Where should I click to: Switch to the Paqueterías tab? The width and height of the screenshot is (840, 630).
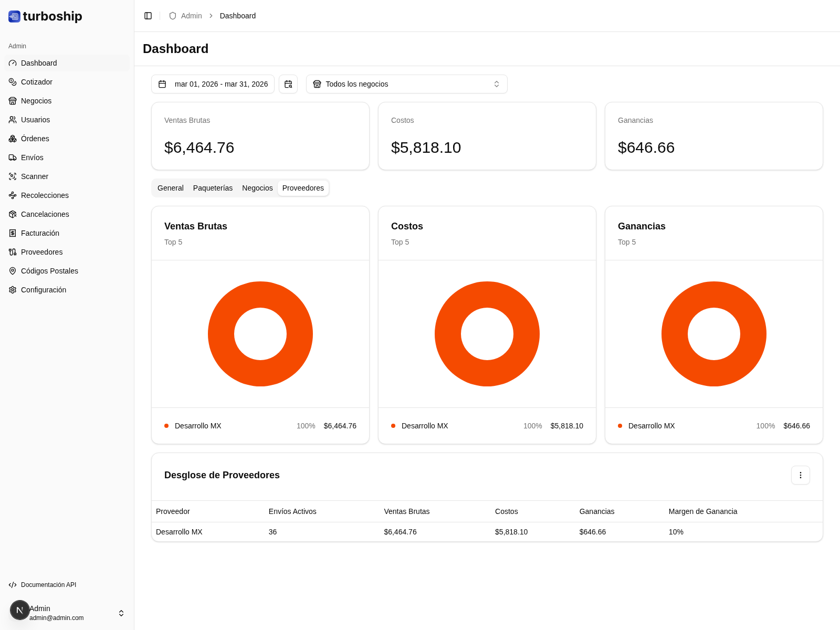(x=213, y=188)
